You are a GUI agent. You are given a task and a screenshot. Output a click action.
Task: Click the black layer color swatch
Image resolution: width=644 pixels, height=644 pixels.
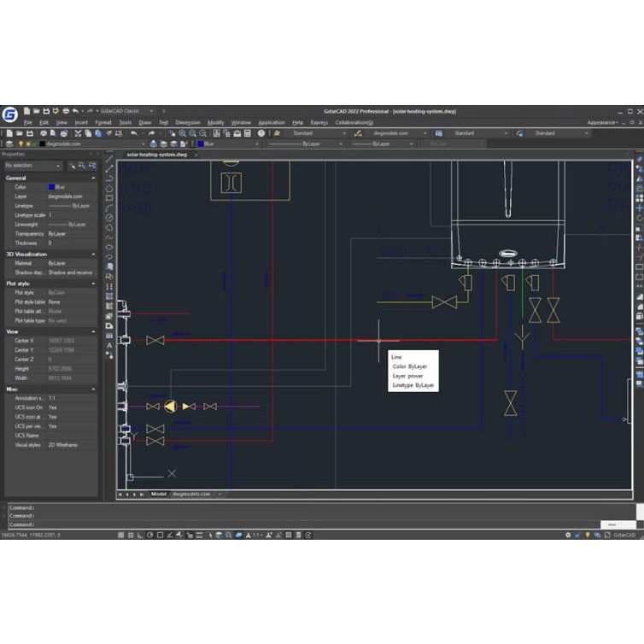click(x=42, y=143)
